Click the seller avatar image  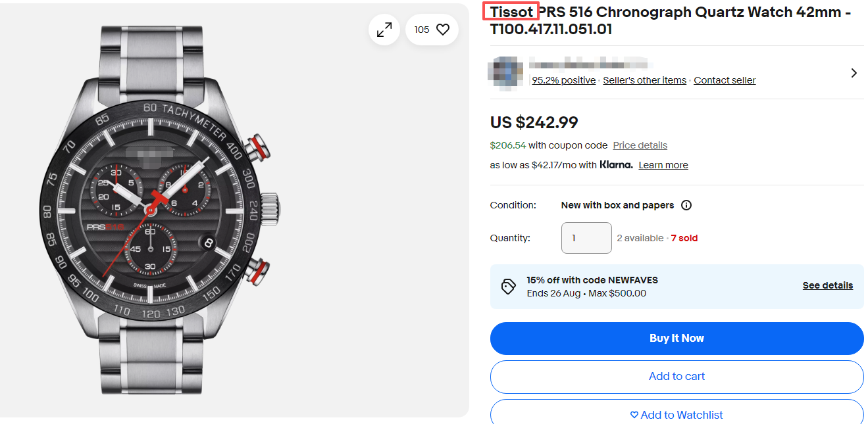click(x=506, y=72)
